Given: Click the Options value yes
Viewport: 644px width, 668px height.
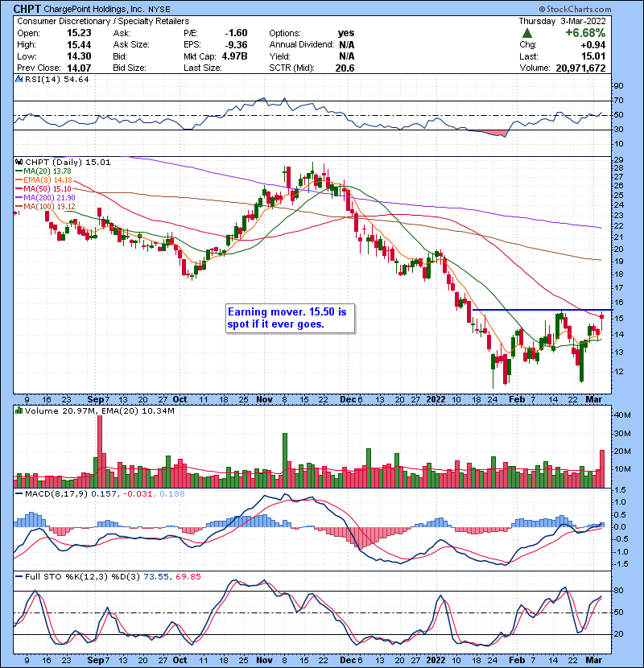Looking at the screenshot, I should (345, 33).
